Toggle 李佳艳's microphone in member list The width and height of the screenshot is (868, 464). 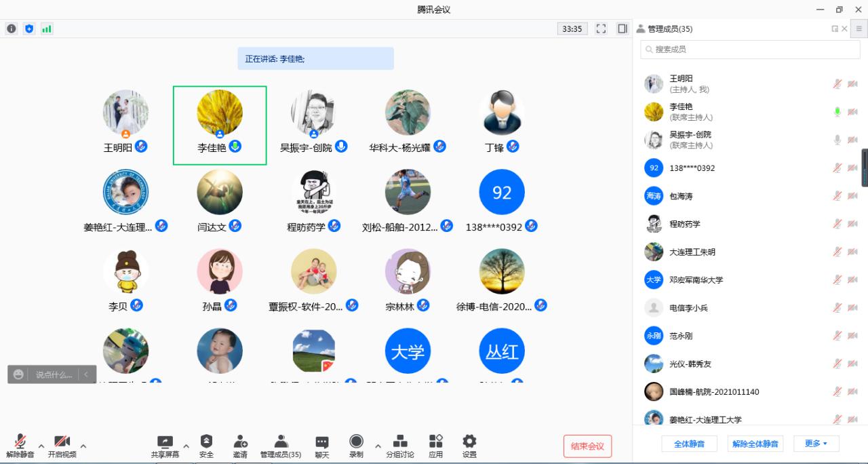[837, 112]
